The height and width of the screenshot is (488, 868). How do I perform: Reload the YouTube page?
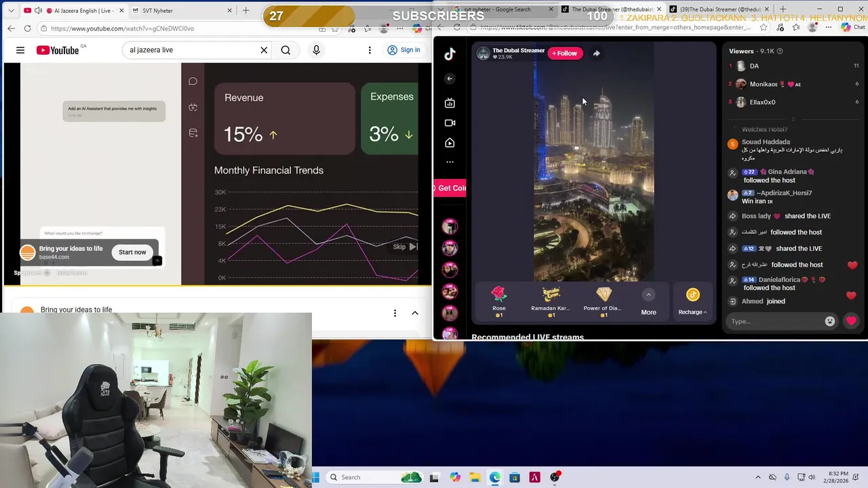(x=27, y=28)
